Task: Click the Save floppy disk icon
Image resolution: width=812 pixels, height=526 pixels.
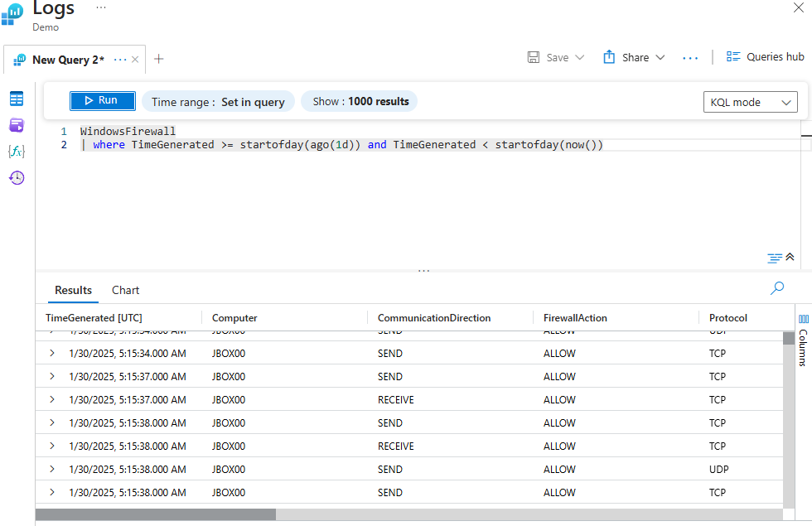Action: (534, 57)
